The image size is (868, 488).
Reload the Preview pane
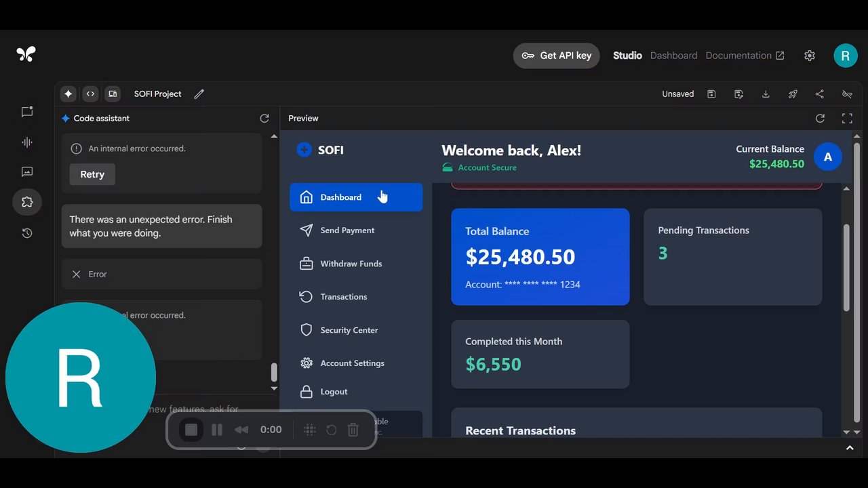[x=820, y=119]
